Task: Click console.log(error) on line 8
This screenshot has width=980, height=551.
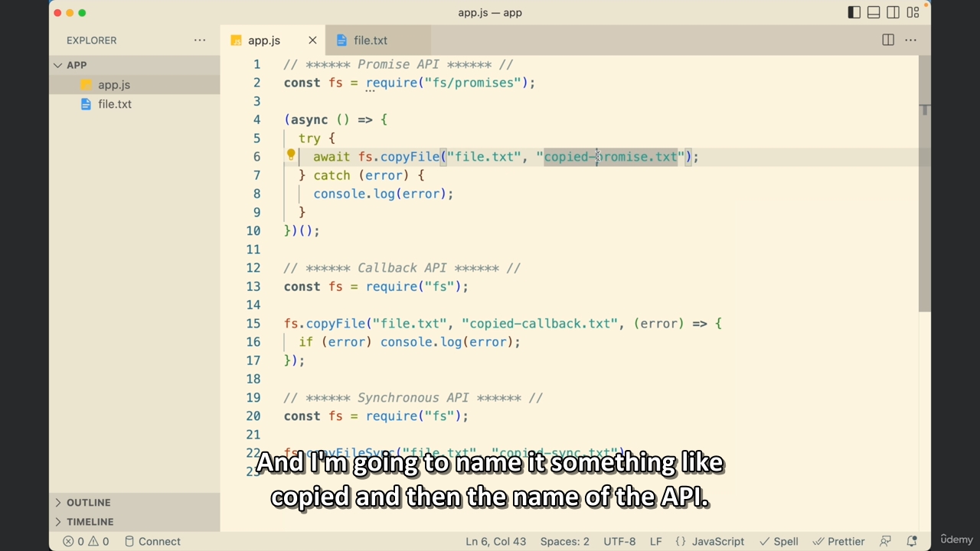Action: pos(381,194)
